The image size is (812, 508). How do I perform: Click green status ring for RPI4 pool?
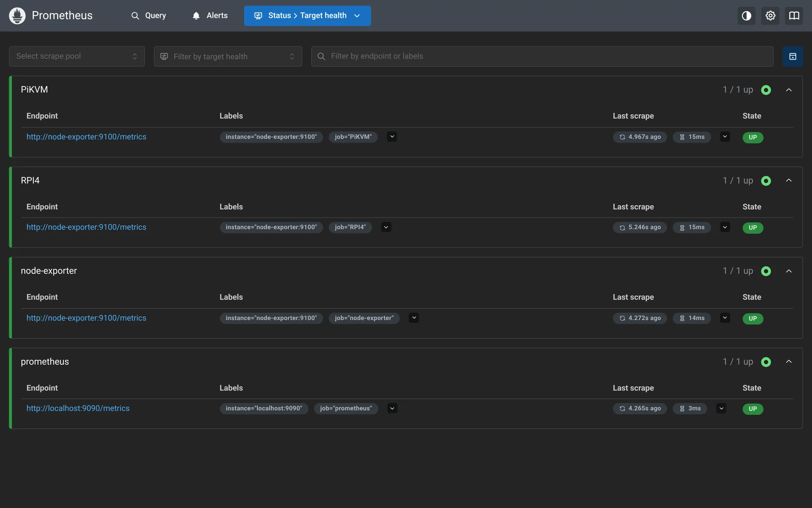point(766,181)
